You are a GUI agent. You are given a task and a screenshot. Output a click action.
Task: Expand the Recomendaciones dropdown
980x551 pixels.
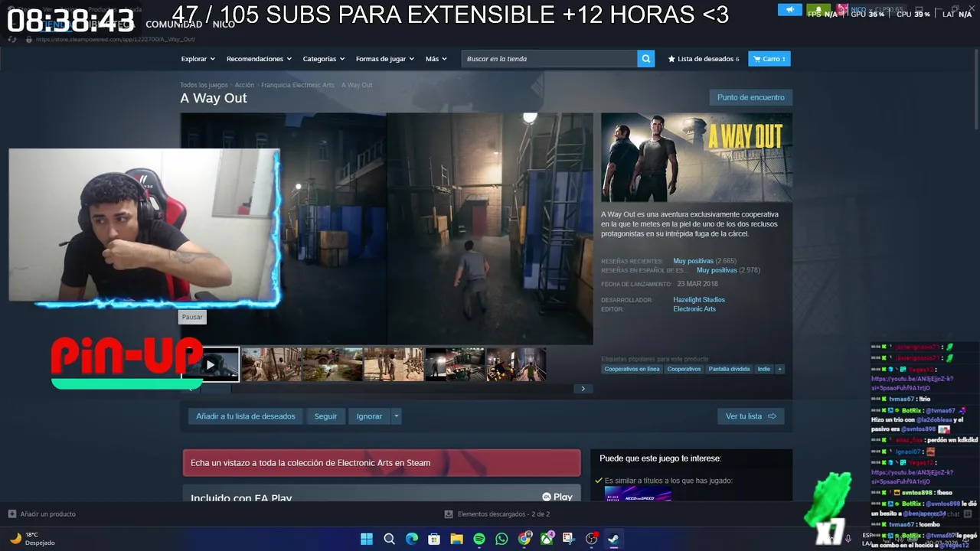(x=259, y=59)
